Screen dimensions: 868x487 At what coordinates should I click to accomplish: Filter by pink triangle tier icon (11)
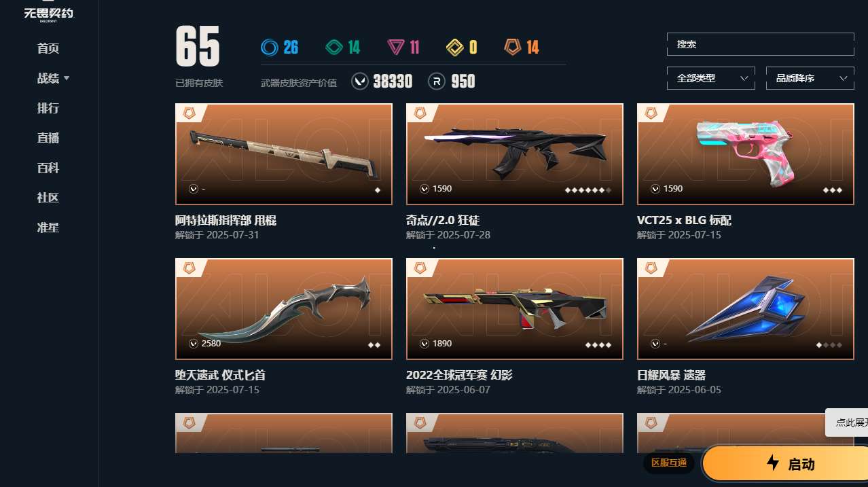tap(396, 47)
